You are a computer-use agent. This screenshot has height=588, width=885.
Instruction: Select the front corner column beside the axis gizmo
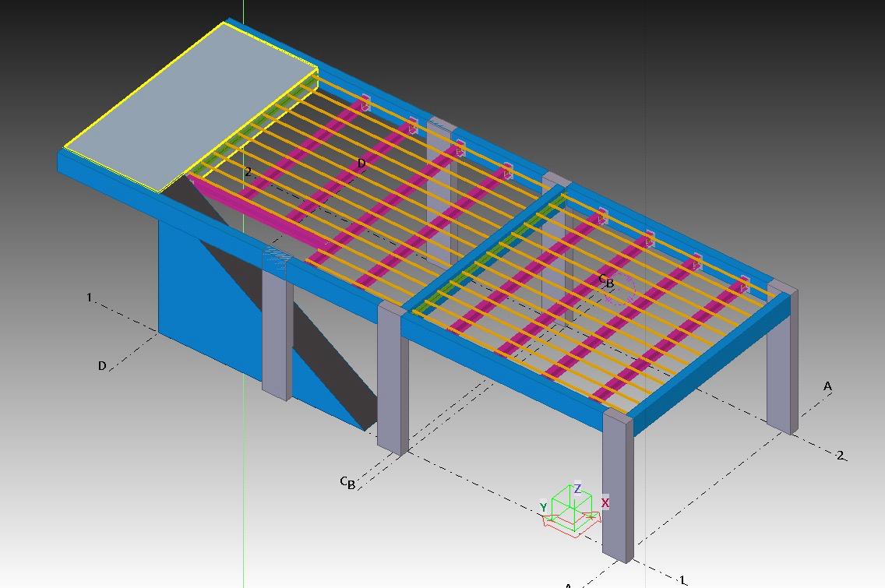coord(617,483)
